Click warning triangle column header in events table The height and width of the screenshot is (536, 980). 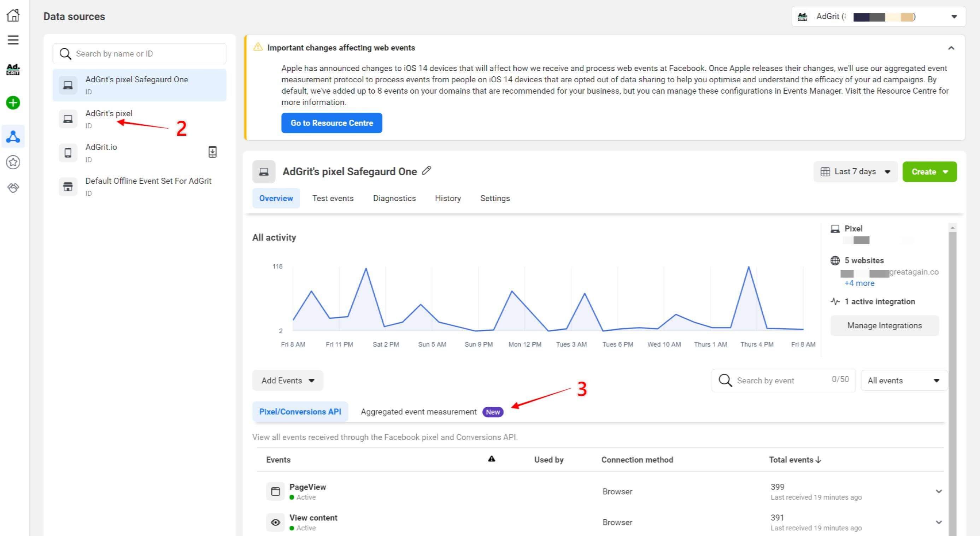click(492, 459)
